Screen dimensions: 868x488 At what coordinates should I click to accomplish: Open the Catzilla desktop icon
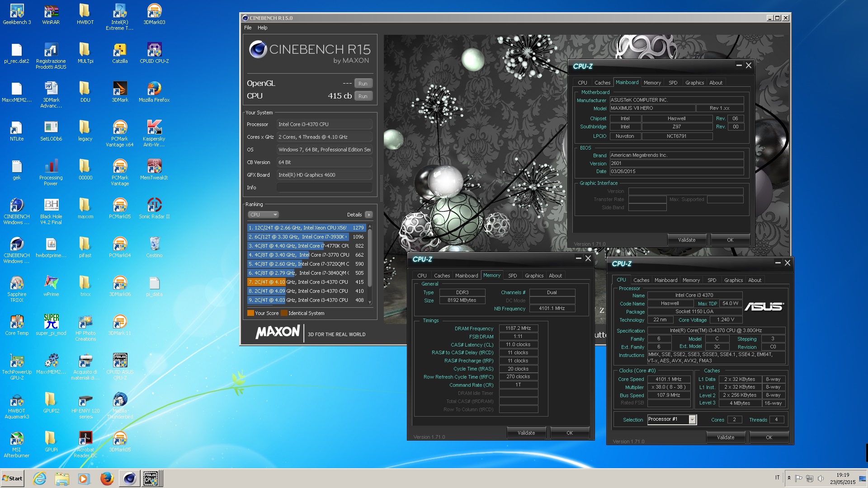pyautogui.click(x=120, y=52)
